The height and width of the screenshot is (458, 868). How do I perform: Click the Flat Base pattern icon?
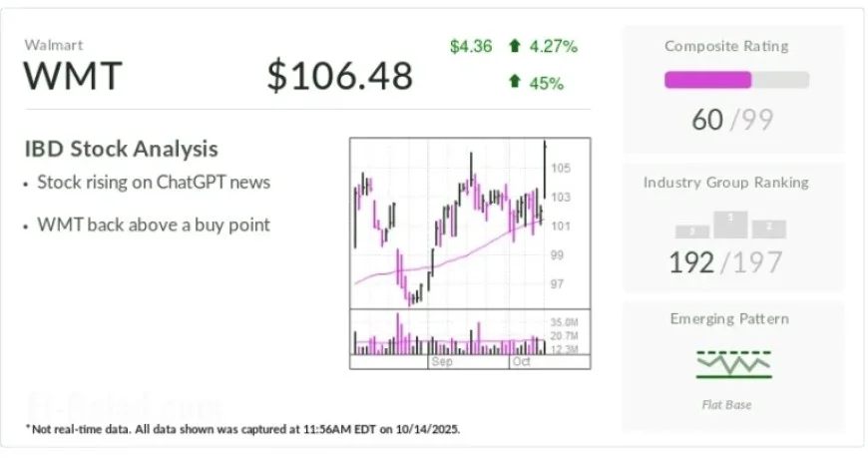[733, 364]
